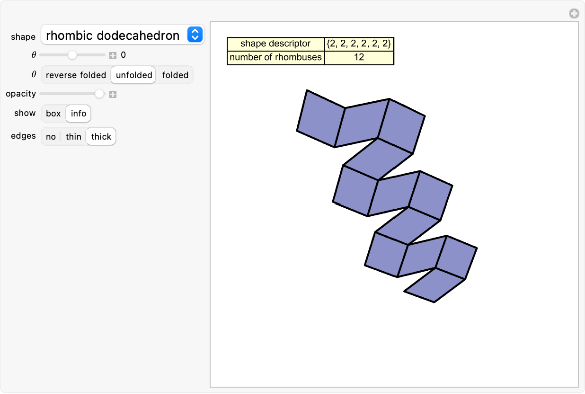585x394 pixels.
Task: Toggle the box display option
Action: point(53,113)
